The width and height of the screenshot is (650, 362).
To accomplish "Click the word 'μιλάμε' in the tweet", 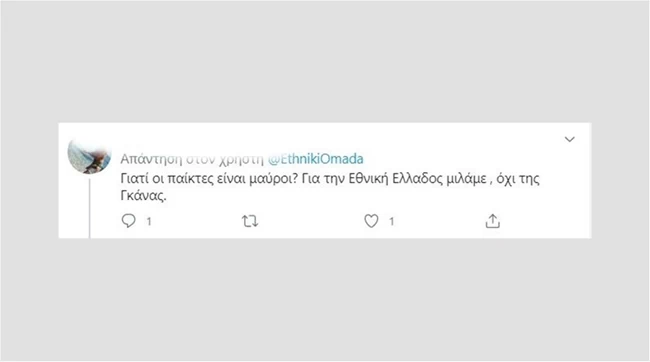I will 466,179.
